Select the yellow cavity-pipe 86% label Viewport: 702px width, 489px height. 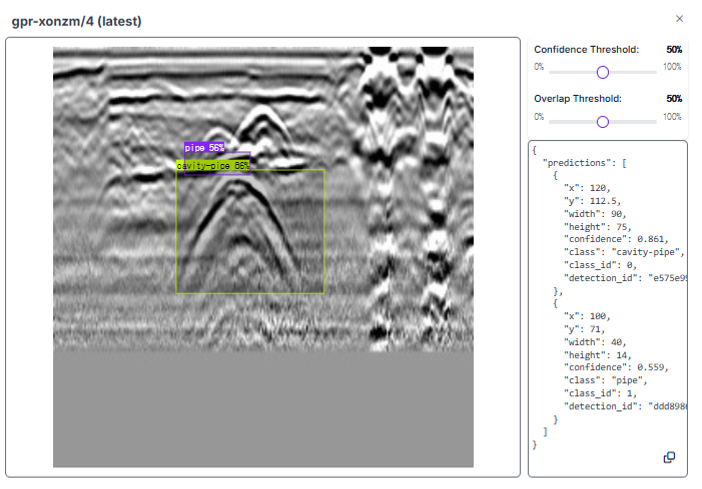coord(212,166)
